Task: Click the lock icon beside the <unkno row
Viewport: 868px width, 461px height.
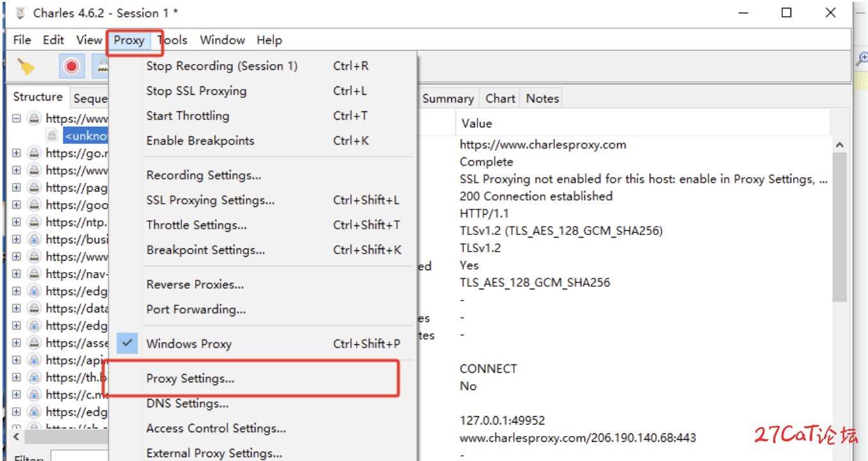Action: (x=52, y=136)
